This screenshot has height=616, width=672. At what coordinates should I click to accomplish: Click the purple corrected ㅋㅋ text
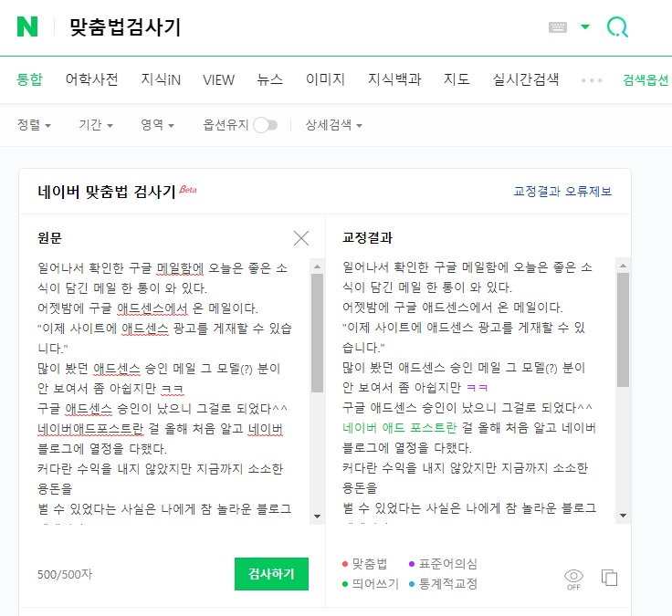pos(477,388)
